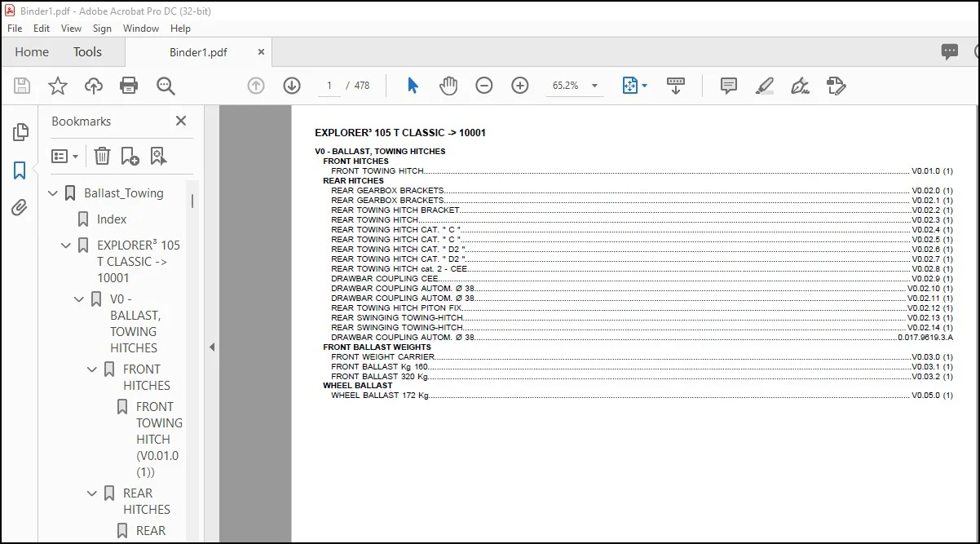
Task: Open FRONT BALLAST 320 Kg entry
Action: [x=642, y=377]
